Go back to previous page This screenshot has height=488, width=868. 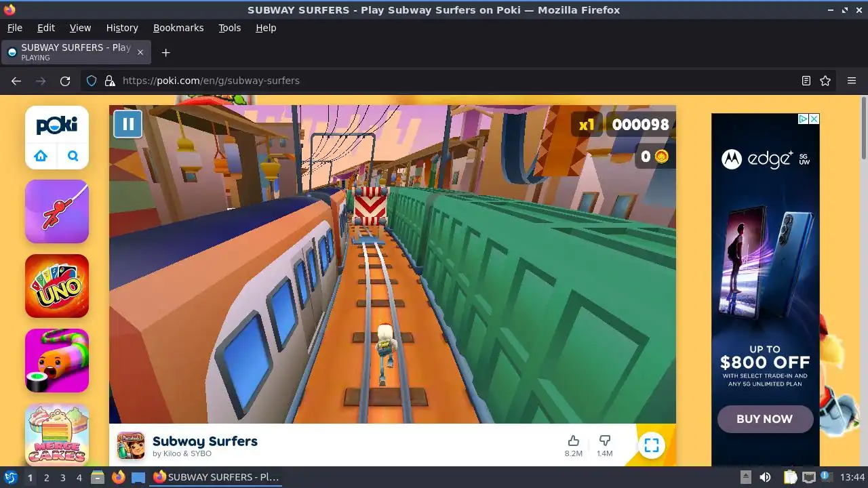[x=16, y=81]
